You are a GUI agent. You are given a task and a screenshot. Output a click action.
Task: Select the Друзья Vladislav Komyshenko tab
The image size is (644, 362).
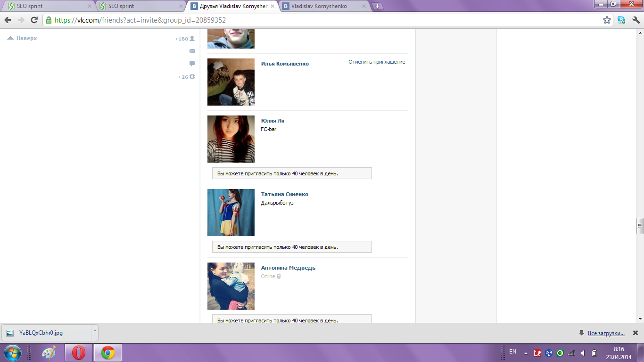[232, 6]
